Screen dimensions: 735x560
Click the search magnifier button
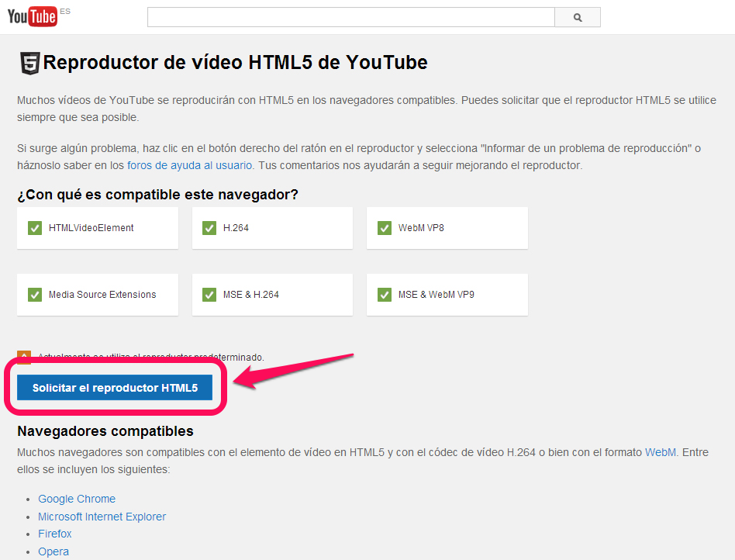[578, 17]
